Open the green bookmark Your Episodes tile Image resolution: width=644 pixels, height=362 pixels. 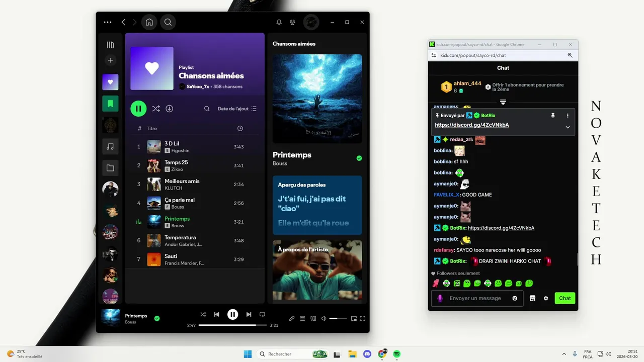[110, 104]
